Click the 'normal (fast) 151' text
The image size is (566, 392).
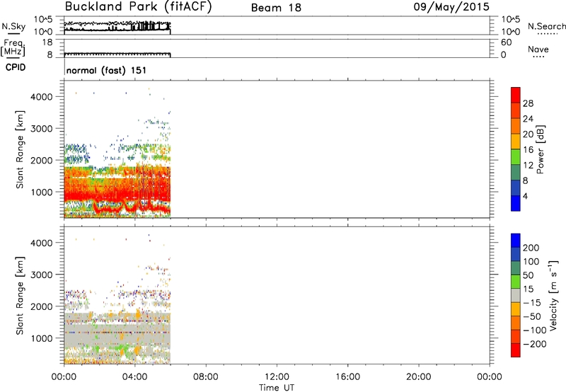click(x=107, y=70)
